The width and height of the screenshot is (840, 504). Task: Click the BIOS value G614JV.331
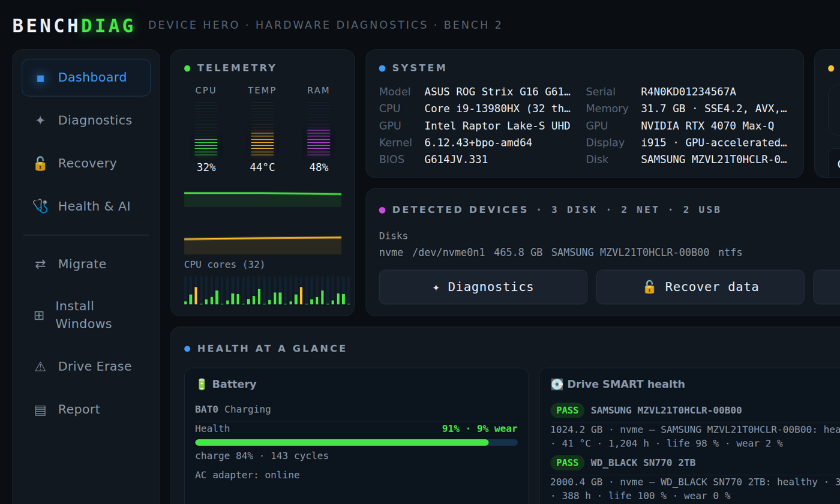click(x=456, y=160)
